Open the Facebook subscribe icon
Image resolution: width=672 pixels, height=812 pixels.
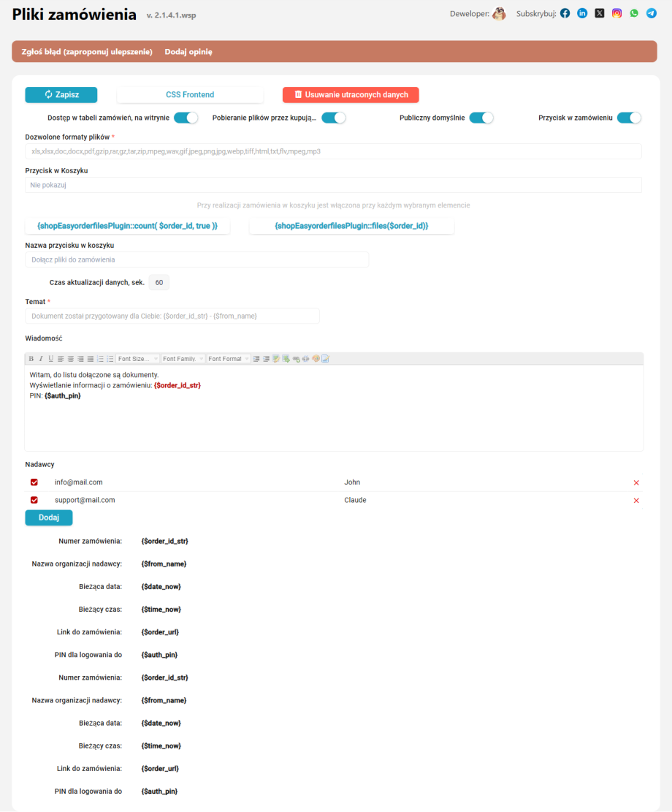click(565, 13)
